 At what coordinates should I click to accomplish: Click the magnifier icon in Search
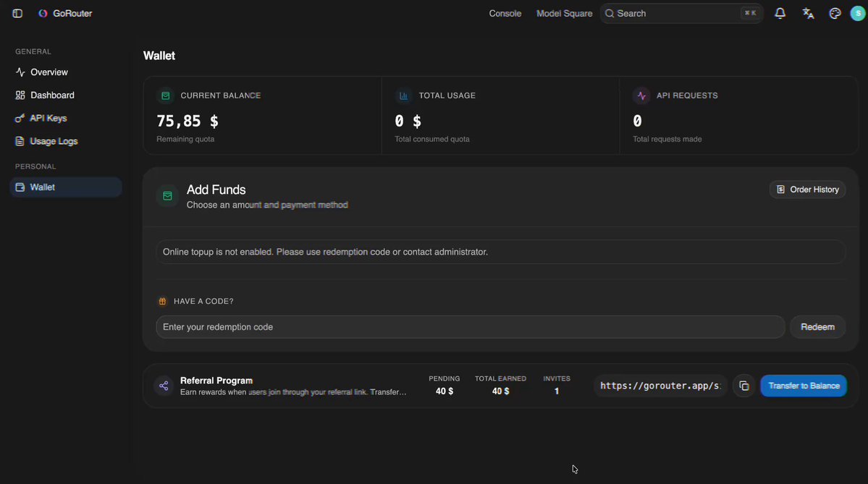(x=610, y=13)
